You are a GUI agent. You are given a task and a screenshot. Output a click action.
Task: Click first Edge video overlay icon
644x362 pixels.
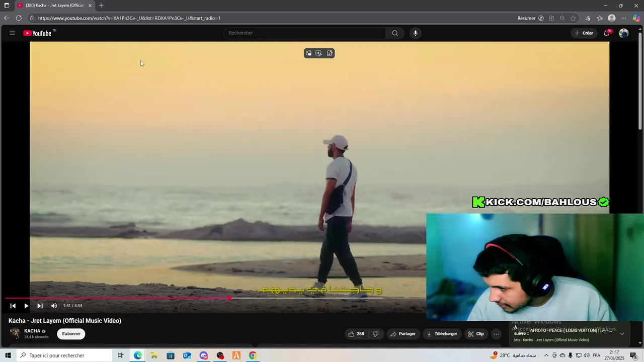point(308,53)
